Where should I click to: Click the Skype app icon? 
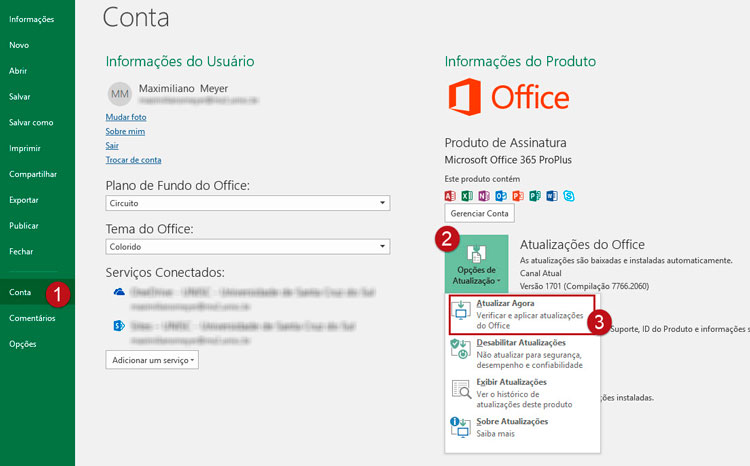point(569,196)
